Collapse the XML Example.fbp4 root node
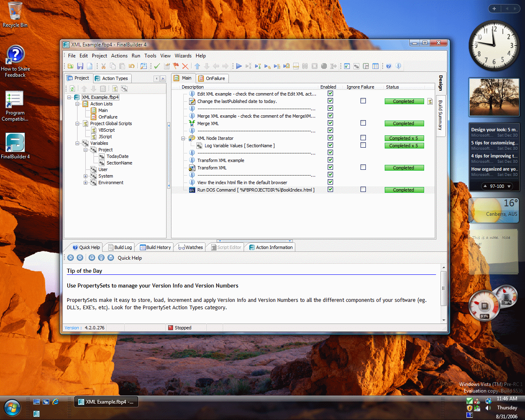Screen dimensions: 525x420 point(69,97)
